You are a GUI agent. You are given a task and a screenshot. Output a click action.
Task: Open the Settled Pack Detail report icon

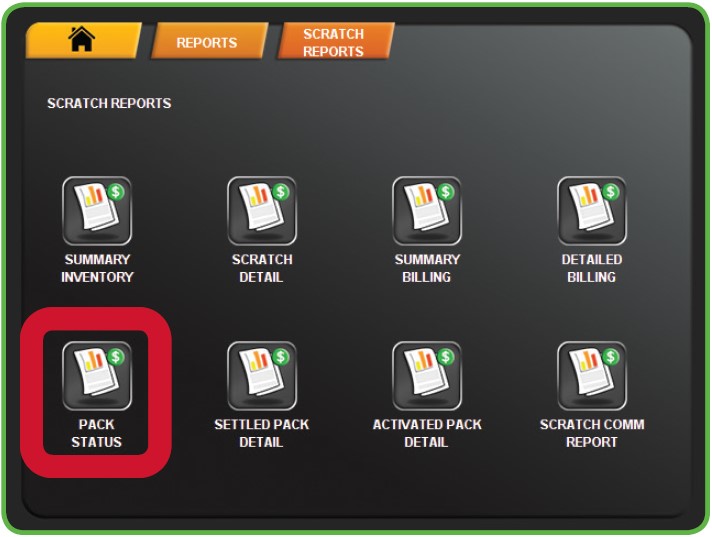262,376
